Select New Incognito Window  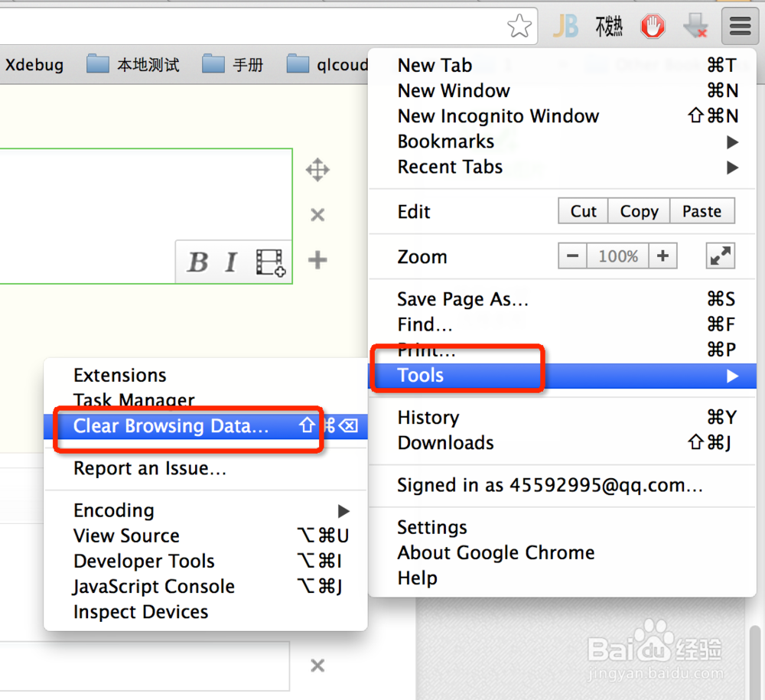click(562, 116)
